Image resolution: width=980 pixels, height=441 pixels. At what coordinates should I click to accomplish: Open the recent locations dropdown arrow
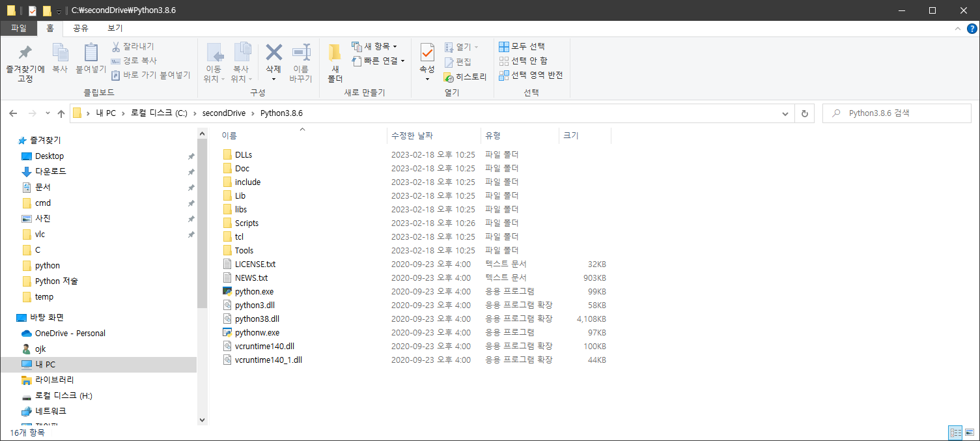click(x=48, y=114)
